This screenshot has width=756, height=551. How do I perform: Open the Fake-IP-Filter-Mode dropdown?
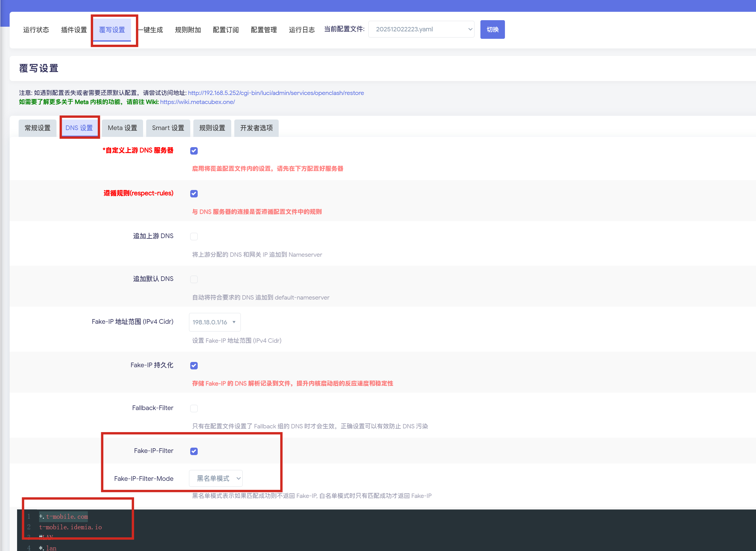click(x=216, y=479)
